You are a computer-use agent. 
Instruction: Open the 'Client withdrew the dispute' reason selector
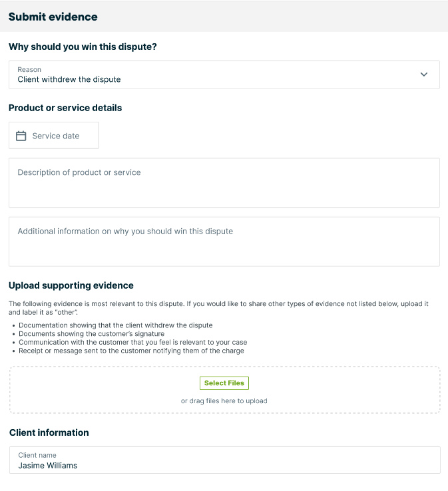[224, 75]
